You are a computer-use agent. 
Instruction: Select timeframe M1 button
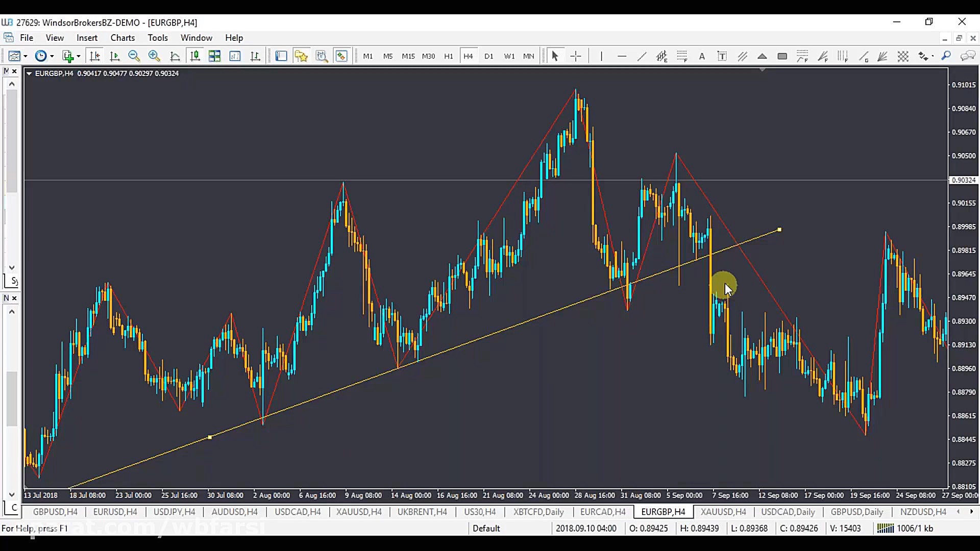point(368,56)
